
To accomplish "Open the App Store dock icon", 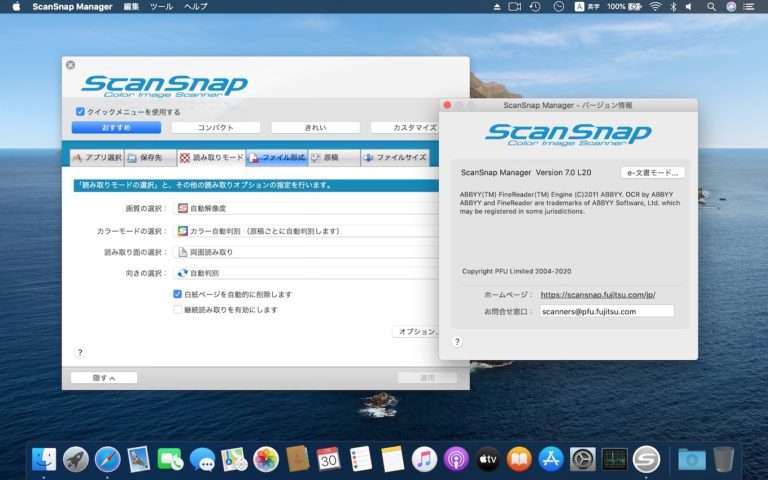I will click(x=550, y=459).
